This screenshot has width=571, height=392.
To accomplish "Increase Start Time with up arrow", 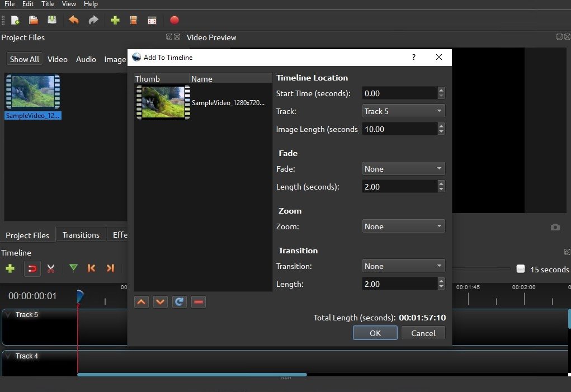I will (441, 90).
